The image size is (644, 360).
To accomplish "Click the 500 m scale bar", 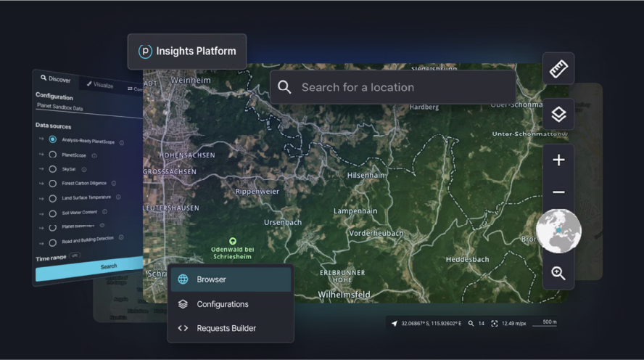I will click(545, 323).
